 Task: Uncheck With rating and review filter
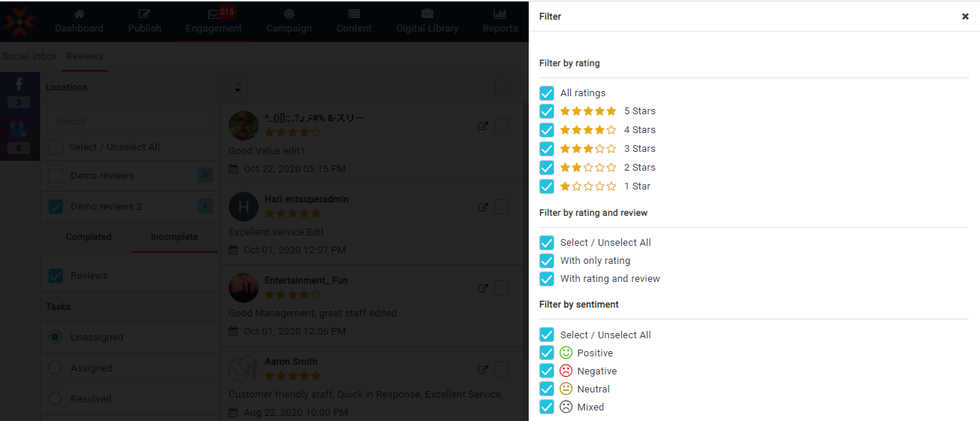547,279
